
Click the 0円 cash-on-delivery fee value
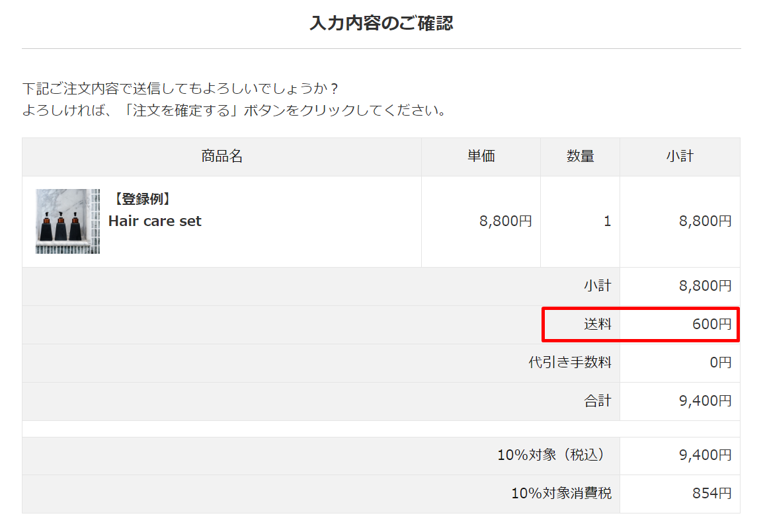721,363
